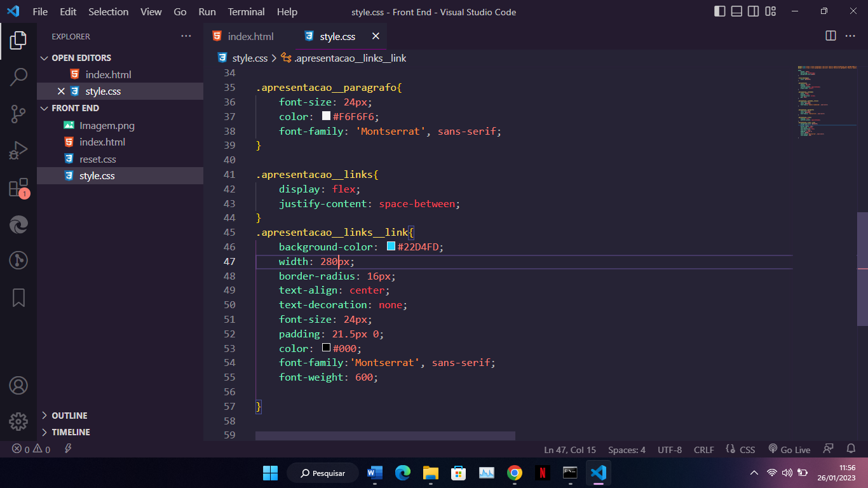The image size is (868, 488).
Task: Click the UTF-8 encoding indicator
Action: [x=670, y=449]
